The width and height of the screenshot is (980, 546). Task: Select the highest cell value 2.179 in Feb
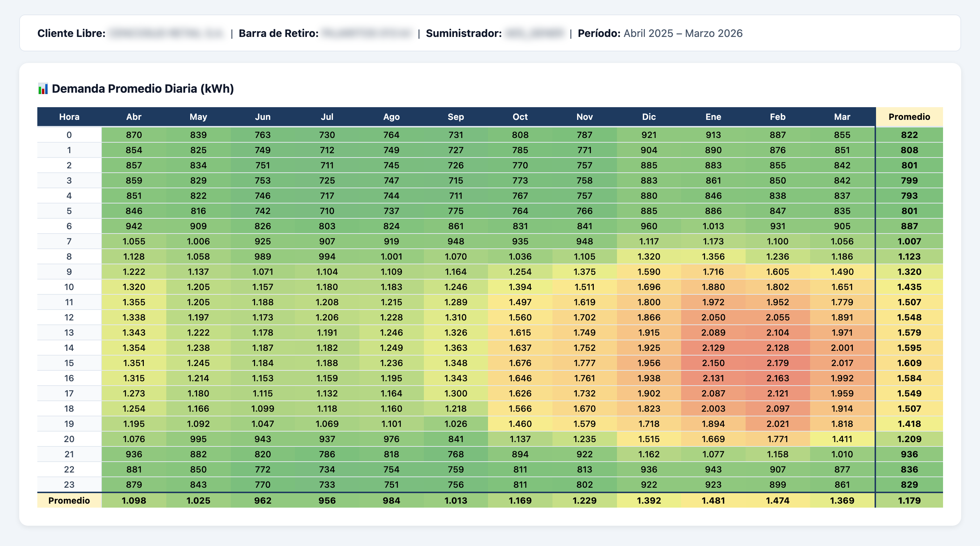778,363
